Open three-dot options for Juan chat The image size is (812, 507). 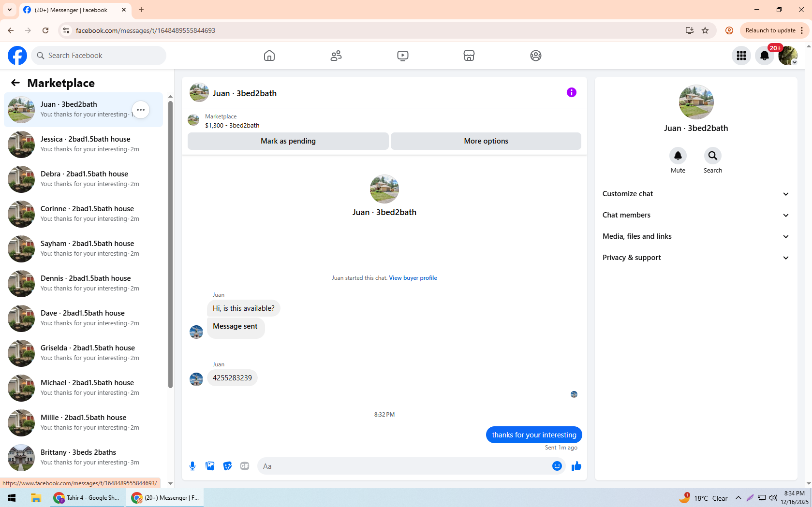pos(141,110)
